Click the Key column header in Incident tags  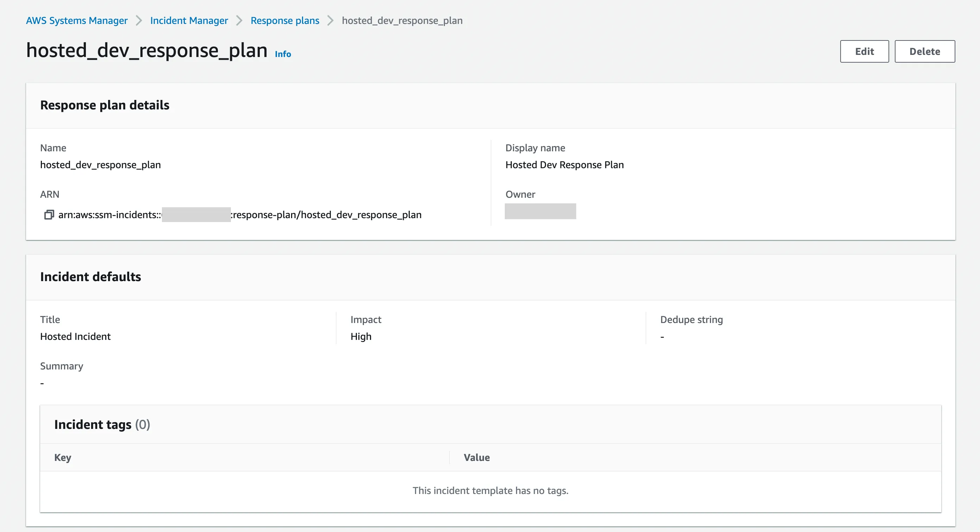point(62,457)
